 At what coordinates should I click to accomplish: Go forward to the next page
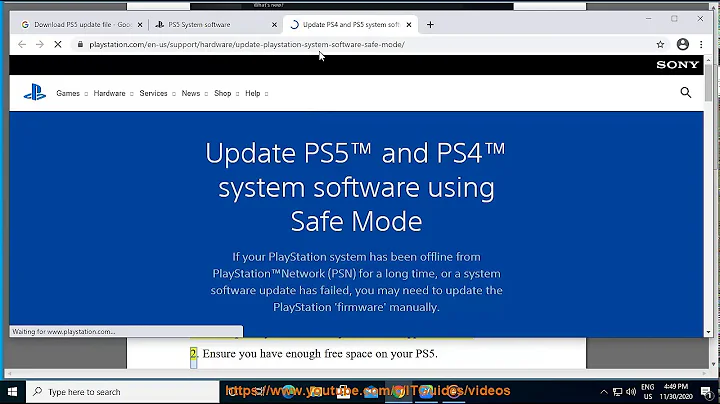click(40, 45)
